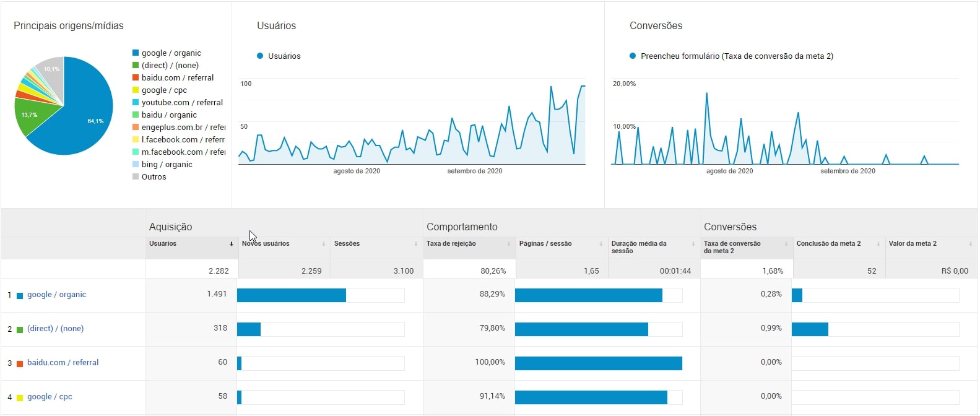Sort by Taxa de conversão da meta 2 arrow
Viewport: 980px width, 416px height.
(x=786, y=244)
